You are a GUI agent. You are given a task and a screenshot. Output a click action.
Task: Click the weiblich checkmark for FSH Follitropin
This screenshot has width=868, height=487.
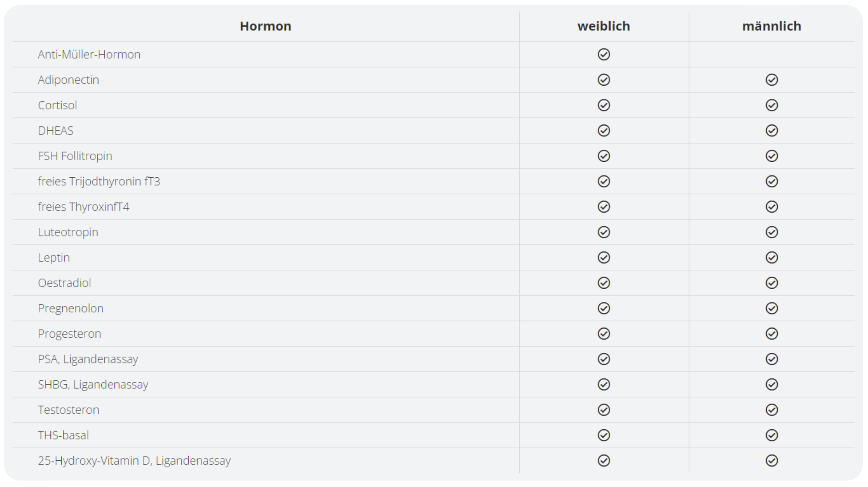pos(604,156)
